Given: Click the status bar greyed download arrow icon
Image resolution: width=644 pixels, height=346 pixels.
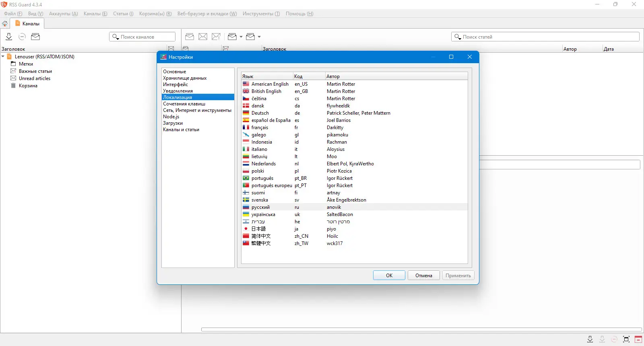Looking at the screenshot, I should coord(602,339).
